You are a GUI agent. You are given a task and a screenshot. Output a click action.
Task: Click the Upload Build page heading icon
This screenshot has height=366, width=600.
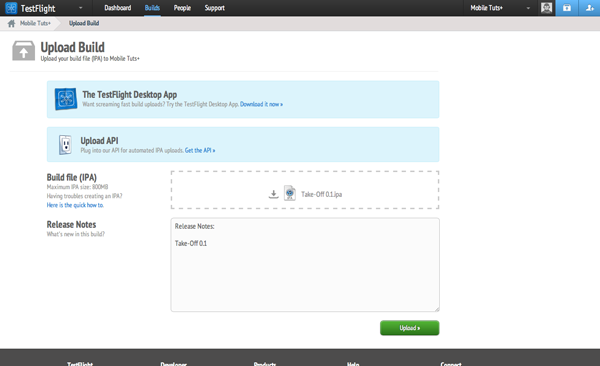tap(23, 51)
